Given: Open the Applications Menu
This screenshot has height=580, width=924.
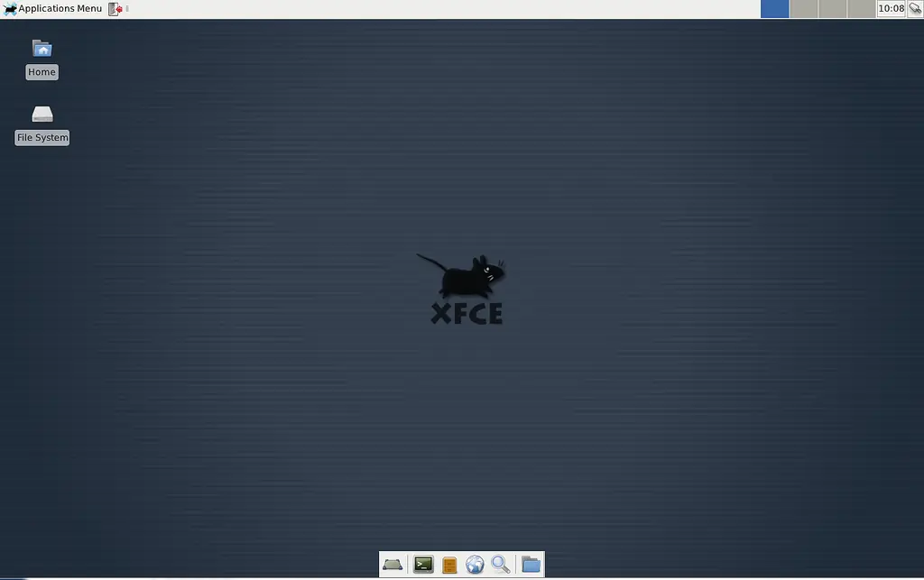Looking at the screenshot, I should (x=53, y=8).
